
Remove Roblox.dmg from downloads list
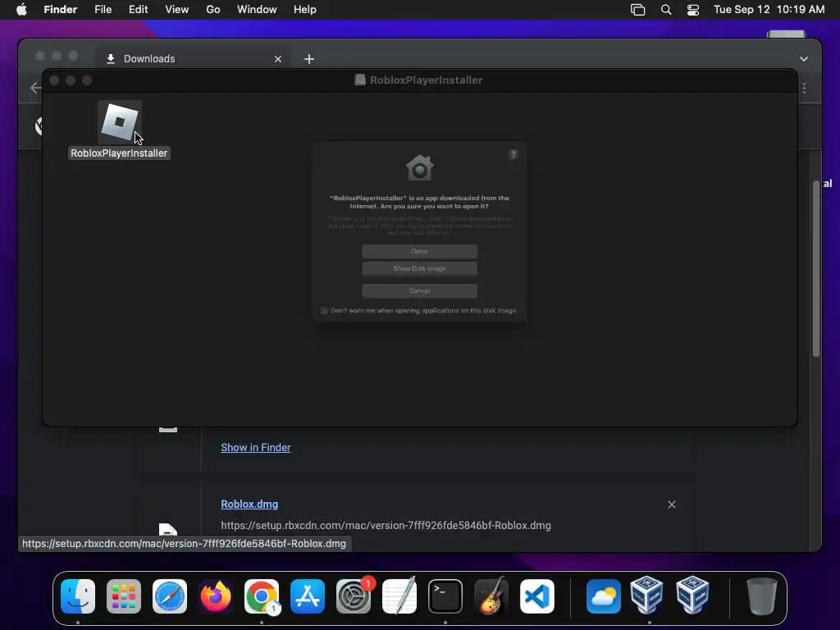(671, 504)
